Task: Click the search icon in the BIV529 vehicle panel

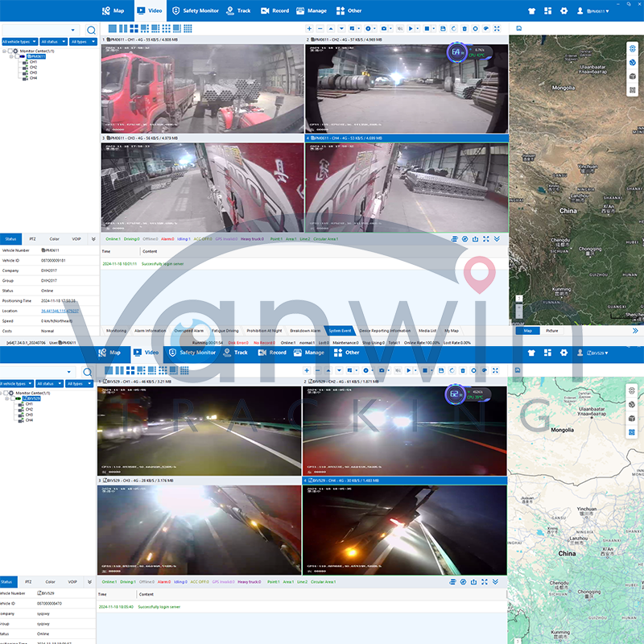Action: click(88, 372)
